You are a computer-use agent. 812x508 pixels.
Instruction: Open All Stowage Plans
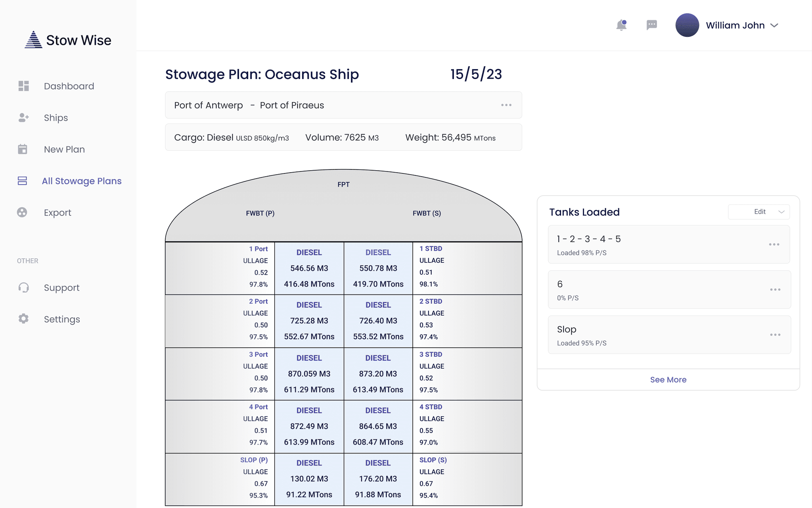tap(82, 181)
